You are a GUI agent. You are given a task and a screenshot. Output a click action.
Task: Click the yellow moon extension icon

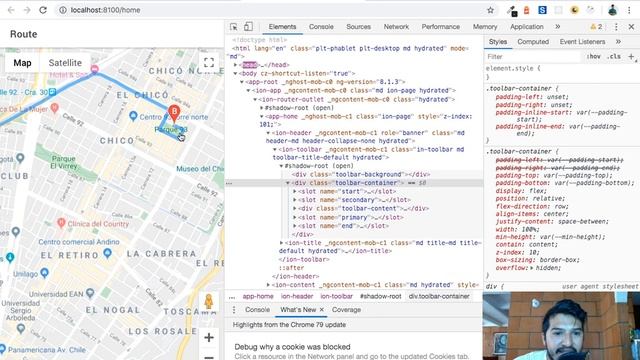[574, 10]
